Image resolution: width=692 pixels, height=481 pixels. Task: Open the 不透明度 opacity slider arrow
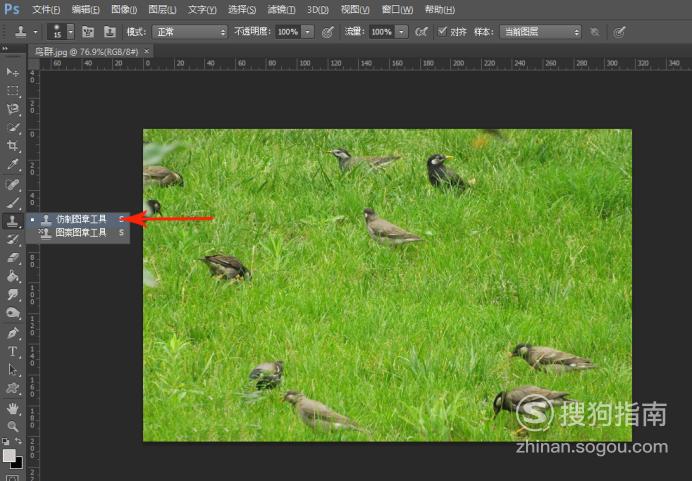point(308,32)
